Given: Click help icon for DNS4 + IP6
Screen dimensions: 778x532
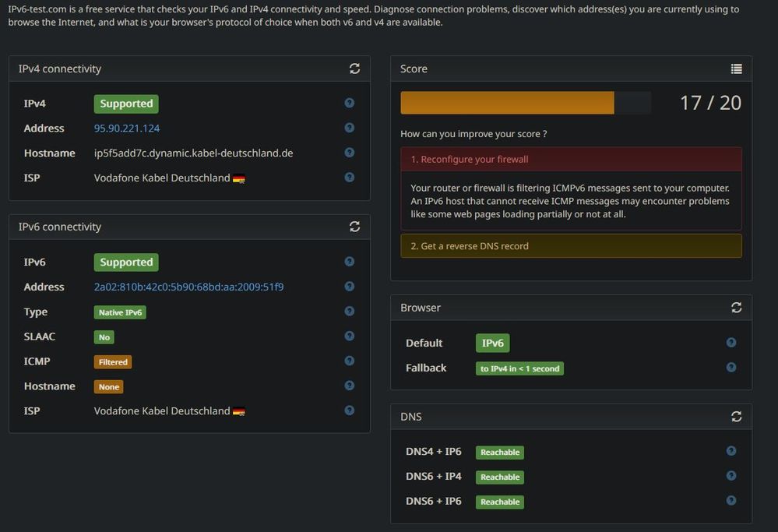Looking at the screenshot, I should point(731,451).
